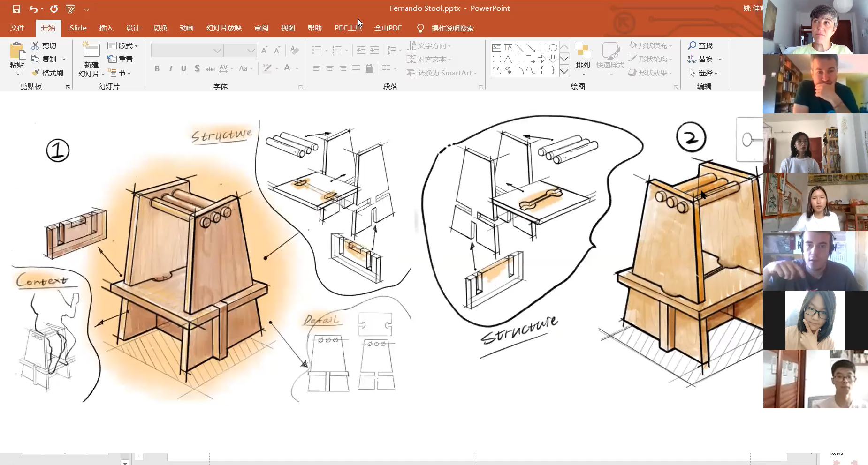The width and height of the screenshot is (868, 465).
Task: Expand the Layout (版式) dropdown
Action: point(123,45)
